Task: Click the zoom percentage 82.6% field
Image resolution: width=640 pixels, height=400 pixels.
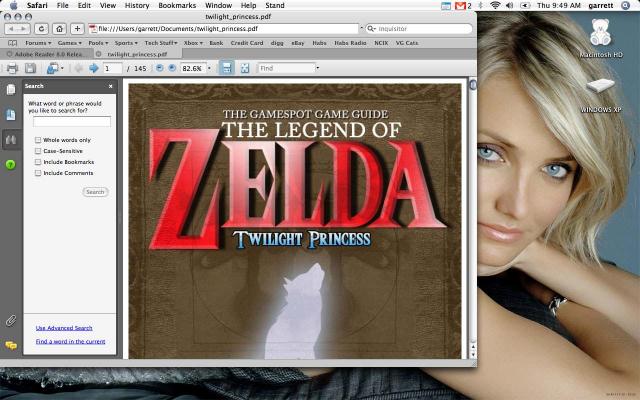Action: pyautogui.click(x=192, y=68)
